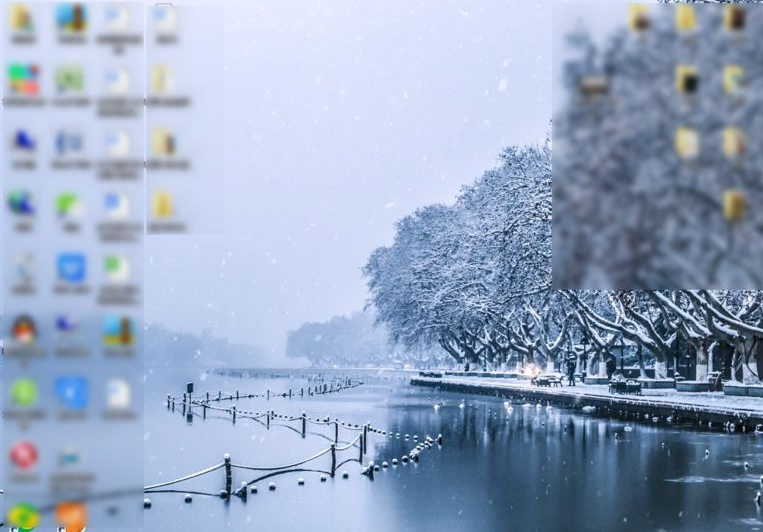
Task: Open the penguin-like icon with red scarf
Action: tap(24, 330)
